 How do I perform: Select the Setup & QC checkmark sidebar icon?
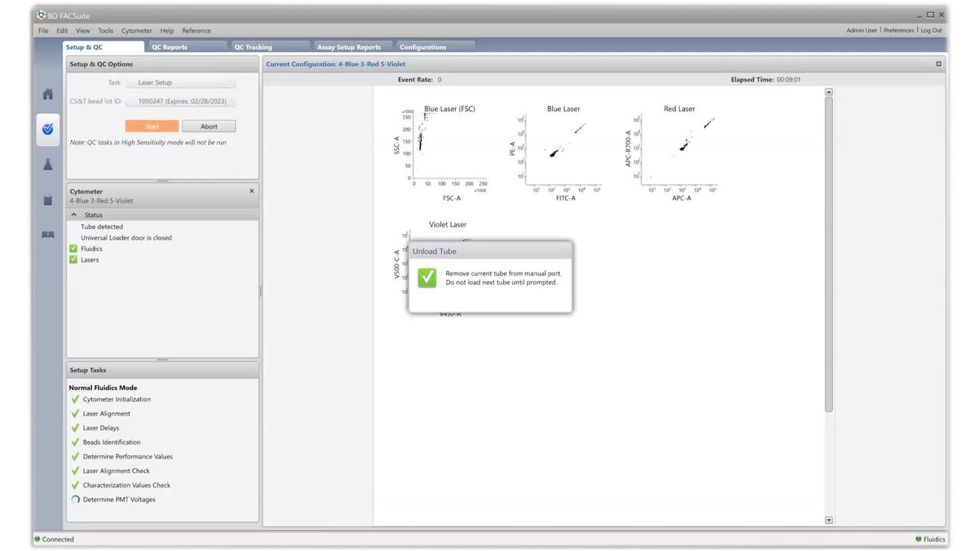47,129
